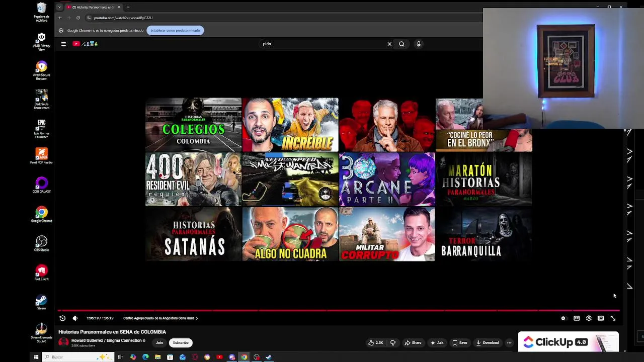Open Task View on the taskbar
Screen dimensions: 644x362
pos(120,357)
